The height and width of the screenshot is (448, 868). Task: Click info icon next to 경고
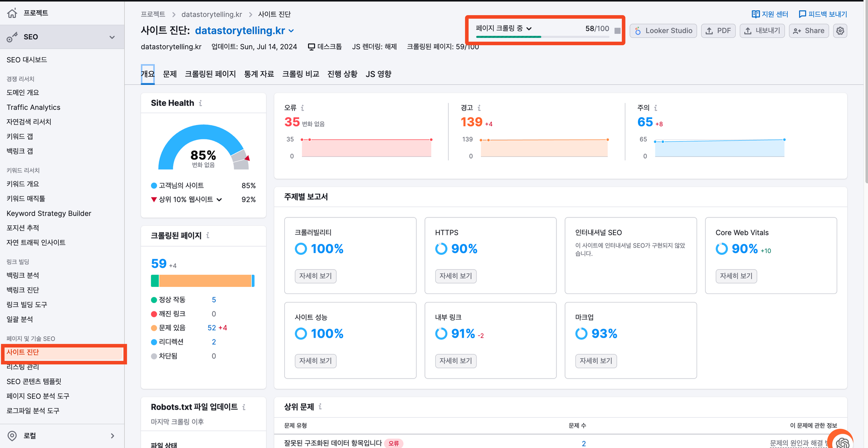tap(479, 108)
